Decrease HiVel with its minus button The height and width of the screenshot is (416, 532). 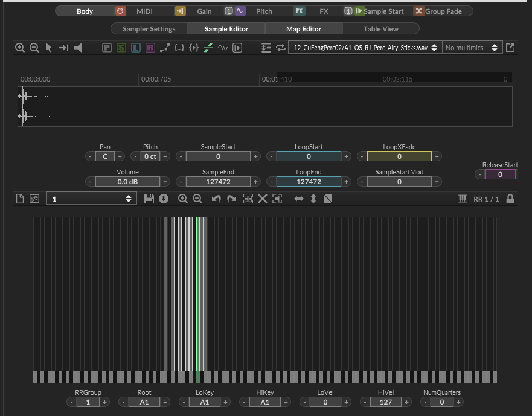coord(365,402)
